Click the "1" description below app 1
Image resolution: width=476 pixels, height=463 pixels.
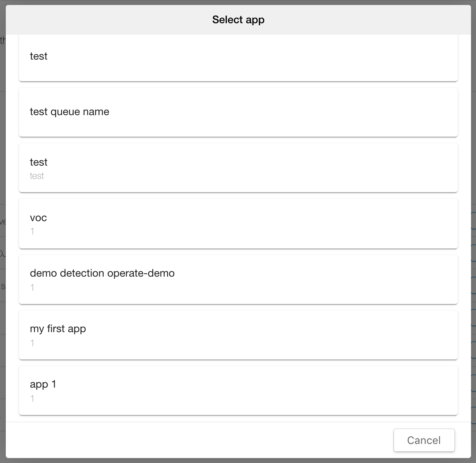pos(32,398)
